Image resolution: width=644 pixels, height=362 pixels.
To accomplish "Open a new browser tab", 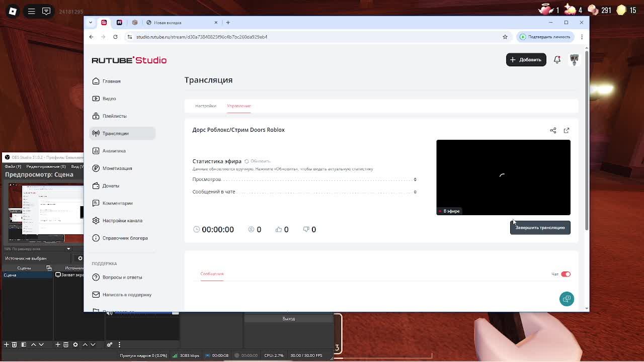I will pyautogui.click(x=228, y=23).
